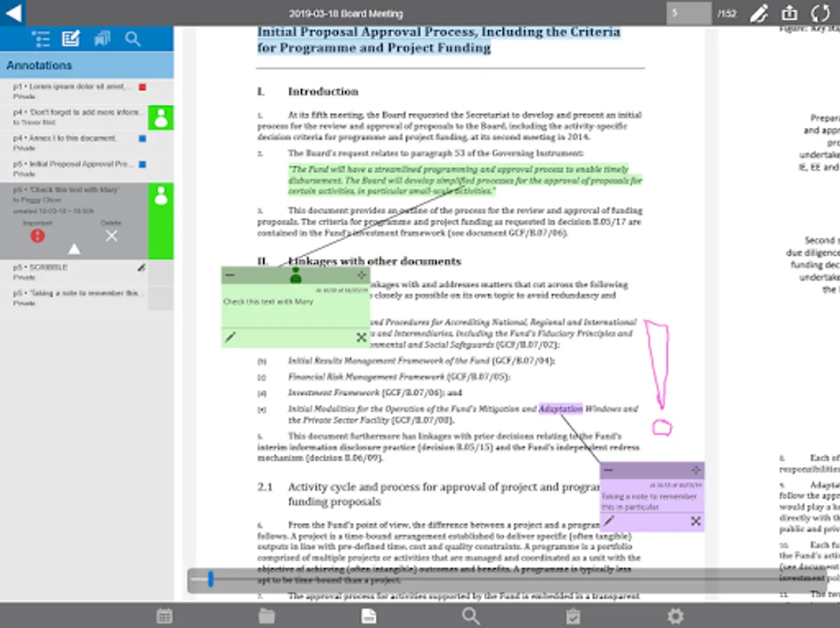Screen dimensions: 840x628
Task: Click the blue marker on 'Initial Proposal' annotation
Action: pos(142,165)
